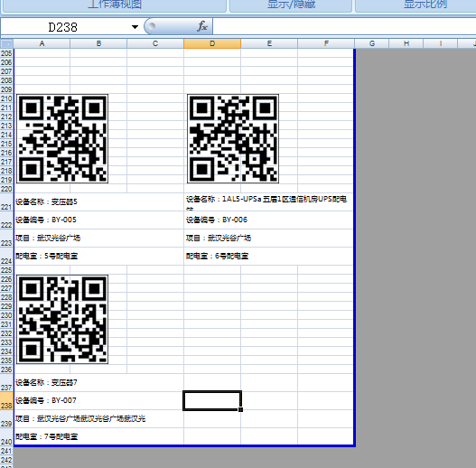This screenshot has width=476, height=468.
Task: Select column E header
Action: 269,43
